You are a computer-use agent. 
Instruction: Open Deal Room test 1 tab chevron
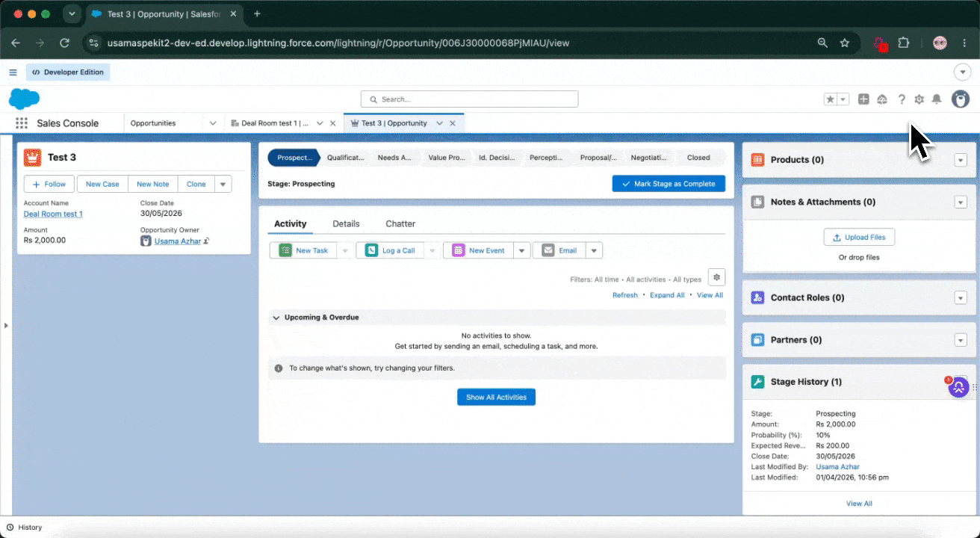point(320,123)
